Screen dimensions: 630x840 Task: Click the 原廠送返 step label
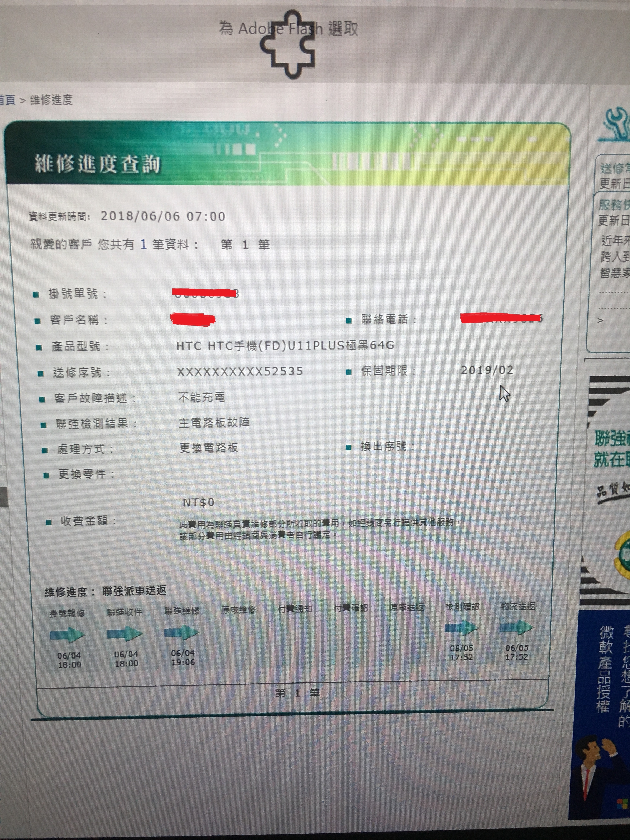[x=407, y=607]
